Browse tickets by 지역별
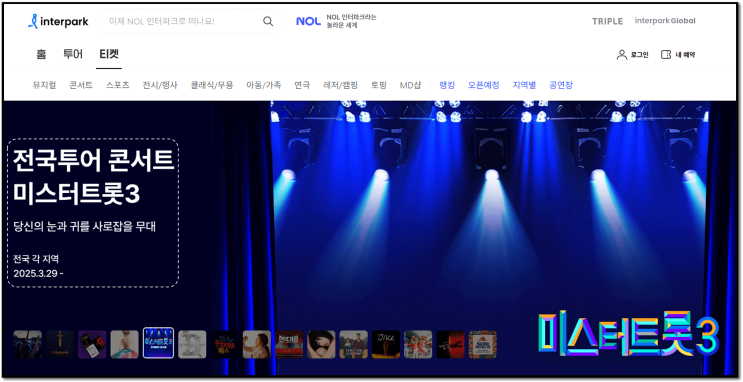Image resolution: width=743 pixels, height=382 pixels. coord(524,85)
